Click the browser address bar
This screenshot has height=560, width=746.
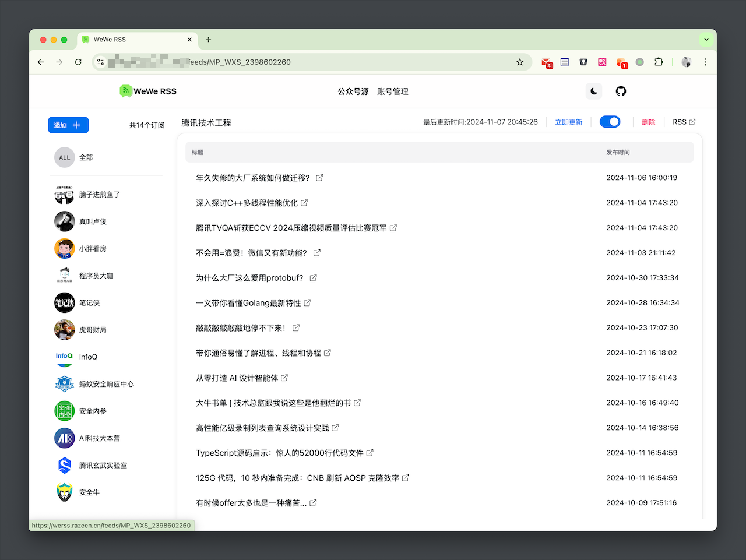312,62
